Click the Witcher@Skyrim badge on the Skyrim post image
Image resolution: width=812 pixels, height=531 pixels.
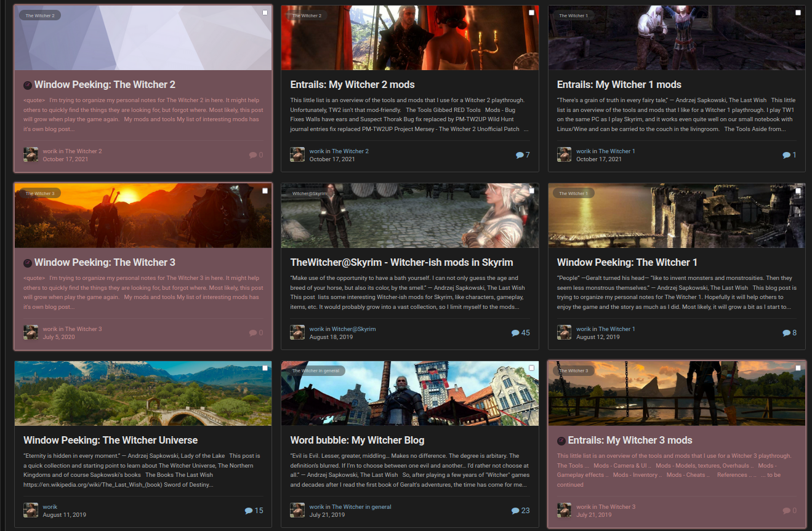coord(310,193)
